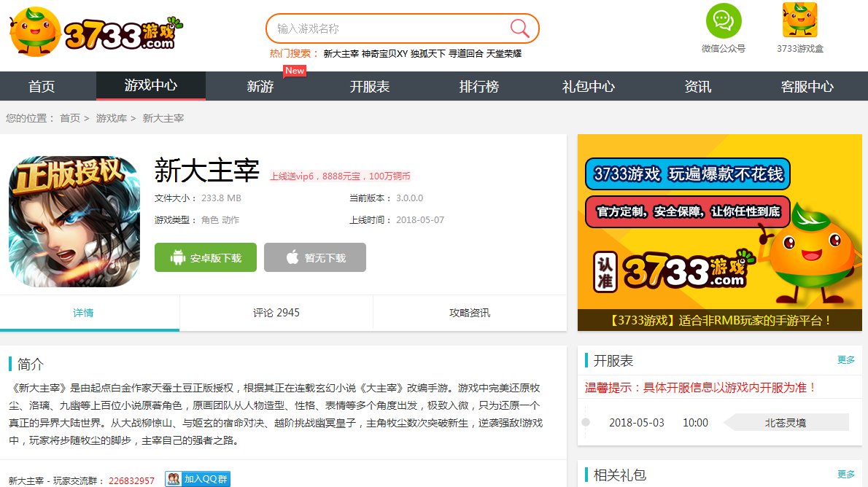Viewport: 868px width, 487px height.
Task: Click the 新大主宰 game title heading
Action: click(207, 170)
